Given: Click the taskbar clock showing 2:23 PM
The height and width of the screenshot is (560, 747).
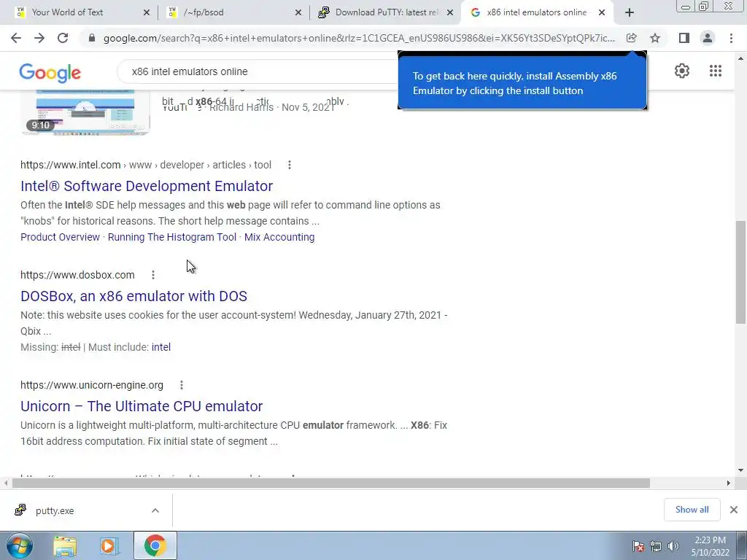Looking at the screenshot, I should pos(710,546).
